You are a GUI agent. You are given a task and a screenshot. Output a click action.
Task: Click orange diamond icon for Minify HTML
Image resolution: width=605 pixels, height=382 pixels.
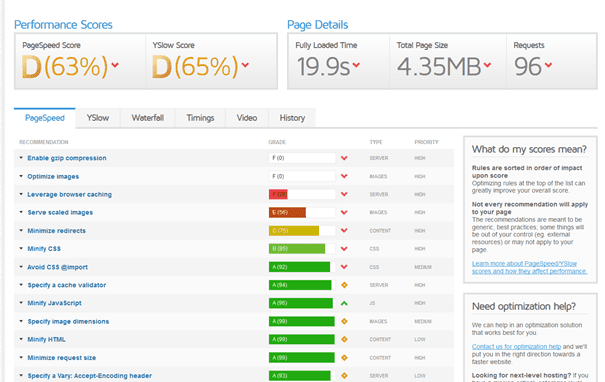[x=344, y=340]
